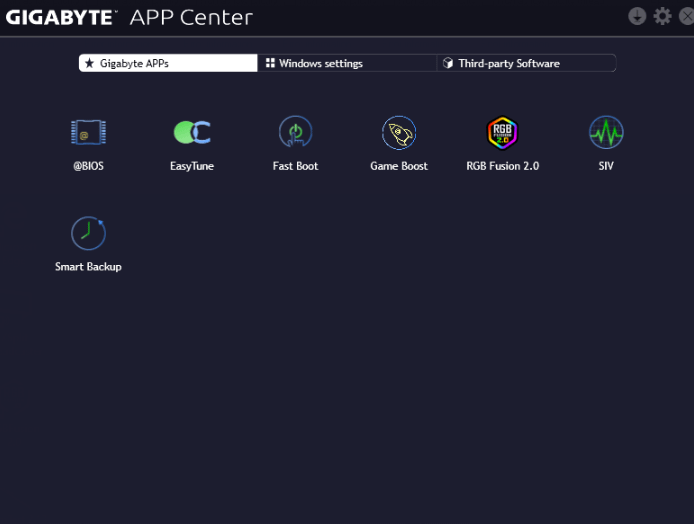Click the "Game Boost" text label

(399, 166)
